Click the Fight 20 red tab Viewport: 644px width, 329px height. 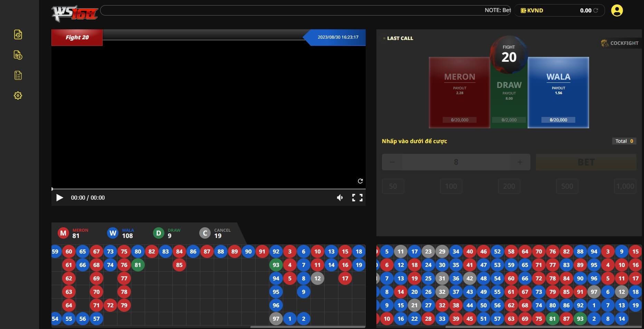(x=77, y=37)
